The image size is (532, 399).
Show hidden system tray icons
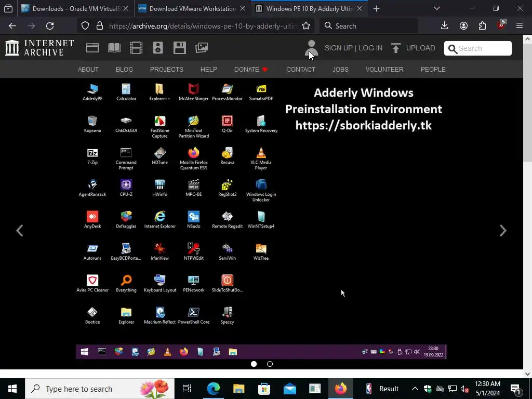415,389
